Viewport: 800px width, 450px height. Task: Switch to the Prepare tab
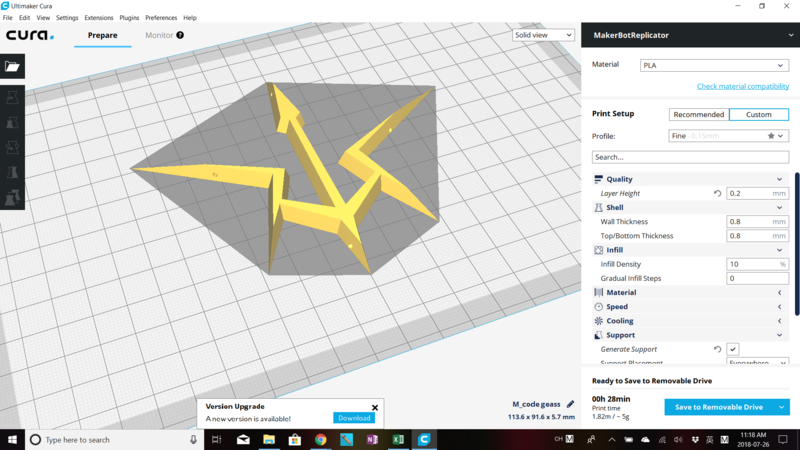coord(103,35)
